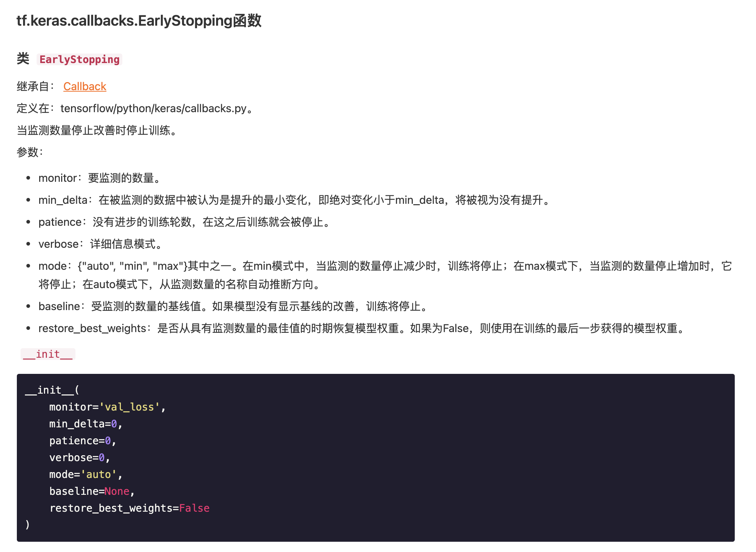Viewport: 756px width, 552px height.
Task: Click the patience=0 code line
Action: click(x=83, y=441)
